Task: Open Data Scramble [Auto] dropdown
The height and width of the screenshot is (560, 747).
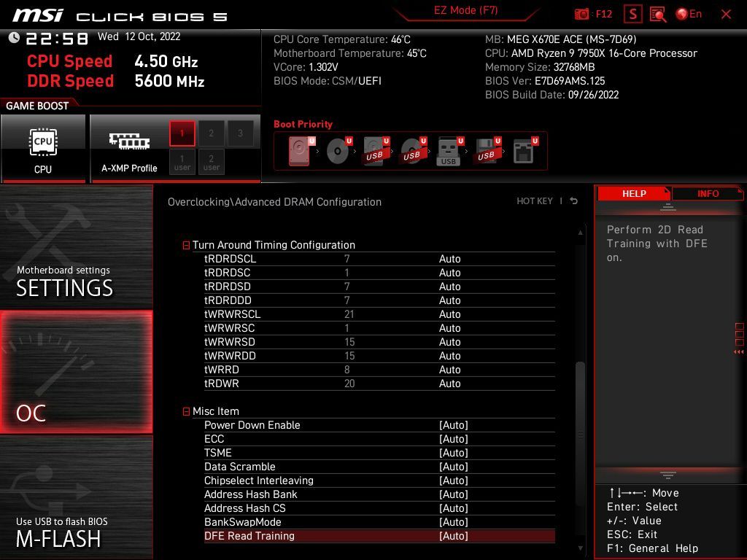Action: click(x=454, y=467)
